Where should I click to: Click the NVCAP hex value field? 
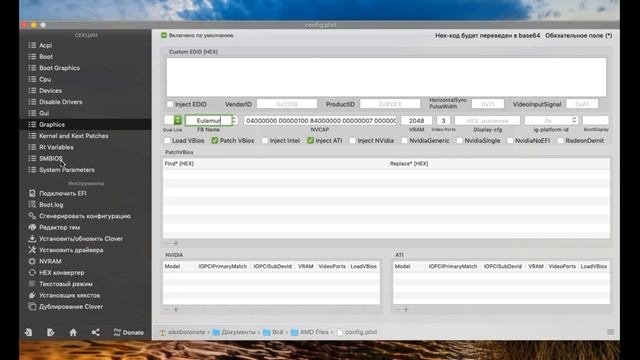(320, 120)
